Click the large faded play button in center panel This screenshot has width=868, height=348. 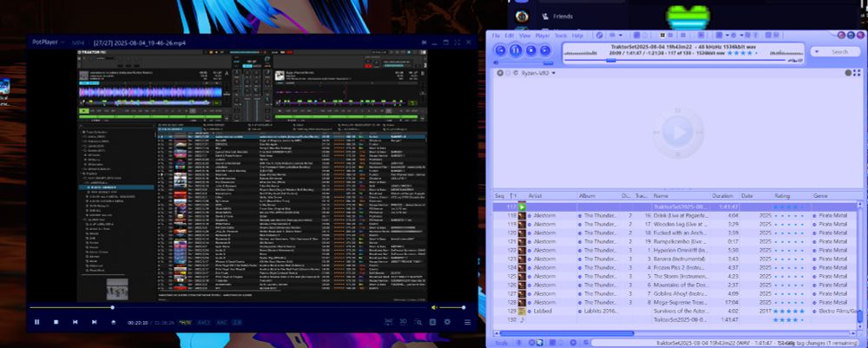[678, 133]
